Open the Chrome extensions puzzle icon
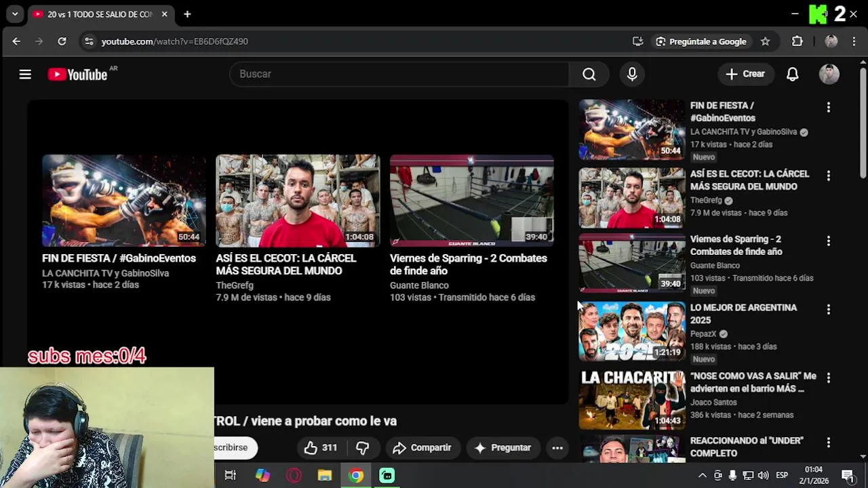The width and height of the screenshot is (868, 488). coord(797,41)
